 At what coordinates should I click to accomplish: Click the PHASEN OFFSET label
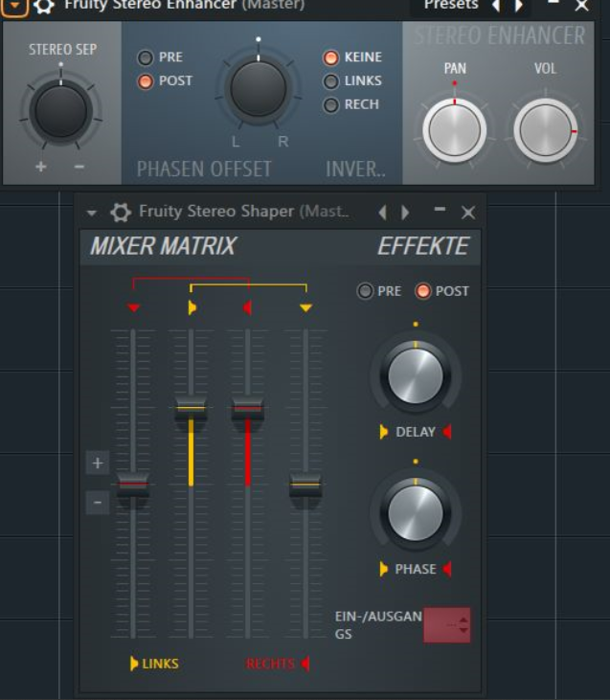[204, 169]
